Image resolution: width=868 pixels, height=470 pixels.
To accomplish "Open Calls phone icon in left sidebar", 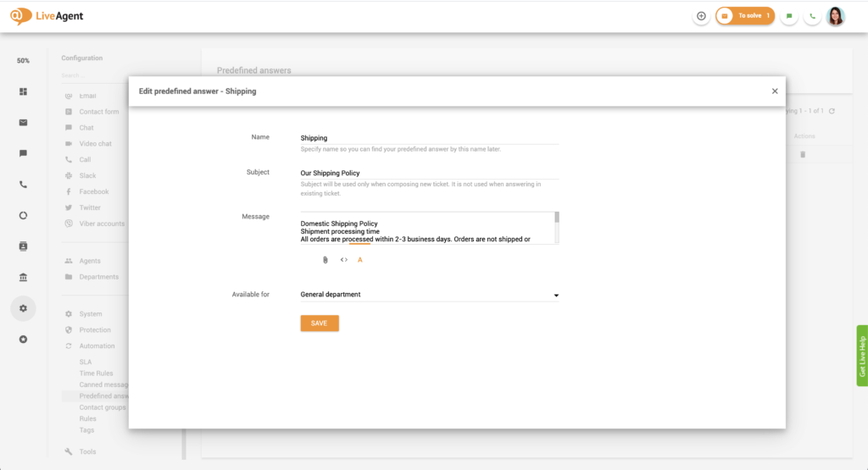I will (23, 185).
